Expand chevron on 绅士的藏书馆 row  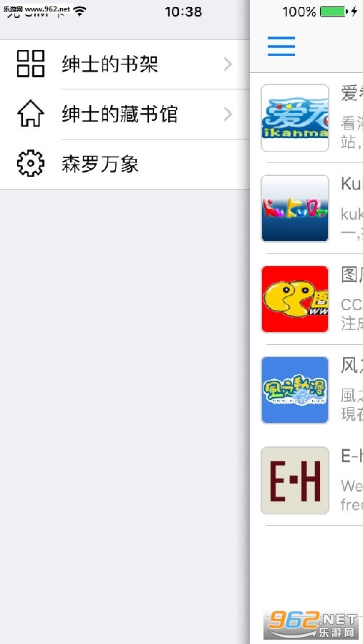coord(228,114)
